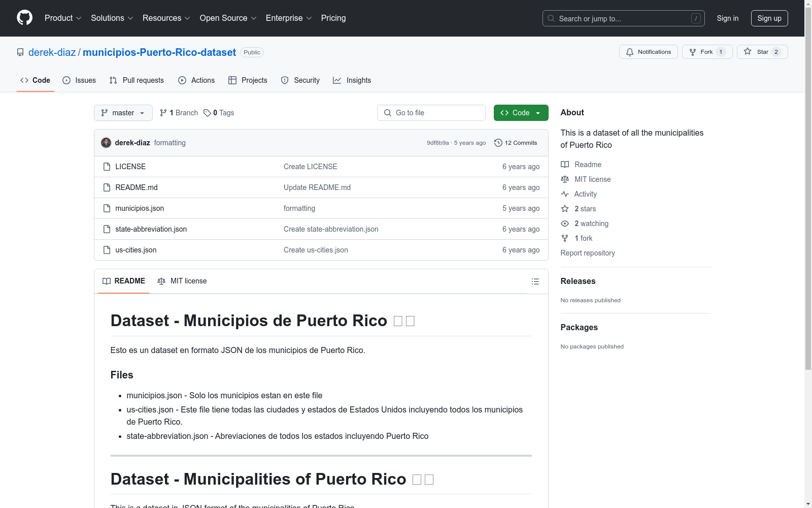
Task: Click the Go to file input
Action: pyautogui.click(x=431, y=113)
